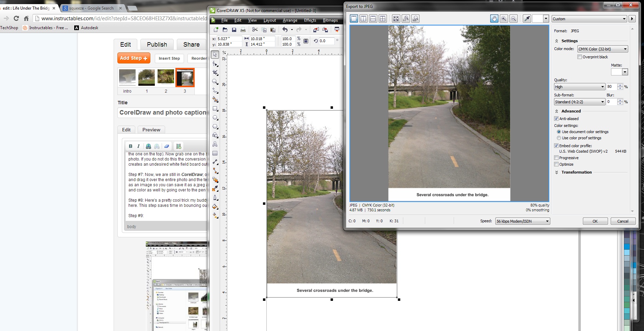The height and width of the screenshot is (331, 644).
Task: Select the eyedropper tool in Export dialog
Action: pos(527,19)
